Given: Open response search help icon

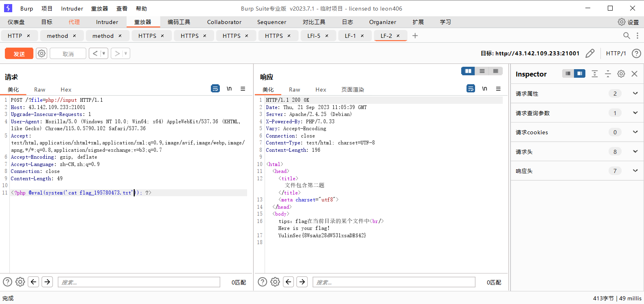Looking at the screenshot, I should pos(263,282).
